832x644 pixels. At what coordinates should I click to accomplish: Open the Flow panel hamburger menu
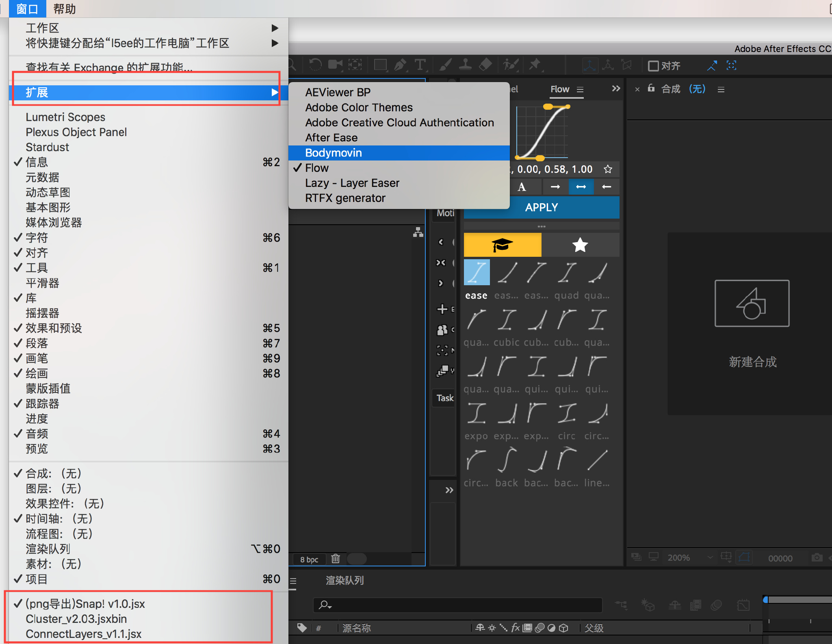click(x=580, y=89)
